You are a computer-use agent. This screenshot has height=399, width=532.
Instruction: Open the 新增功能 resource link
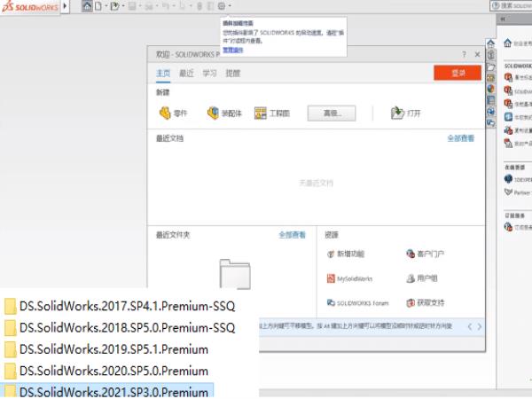pyautogui.click(x=346, y=254)
